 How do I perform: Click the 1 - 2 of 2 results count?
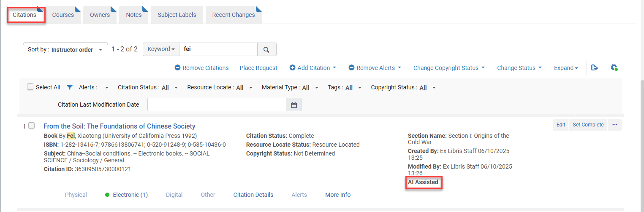[125, 49]
